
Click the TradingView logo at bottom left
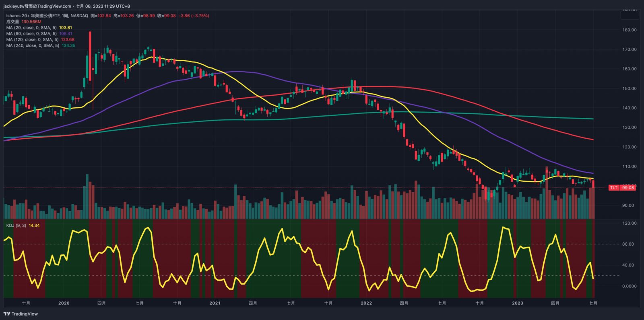[x=21, y=314]
